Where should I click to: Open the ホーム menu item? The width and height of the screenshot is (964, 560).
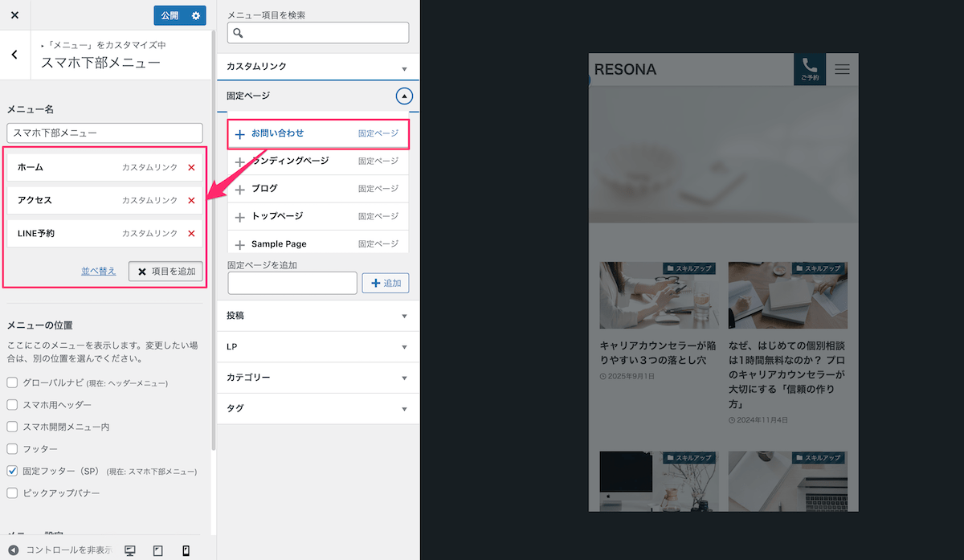105,167
